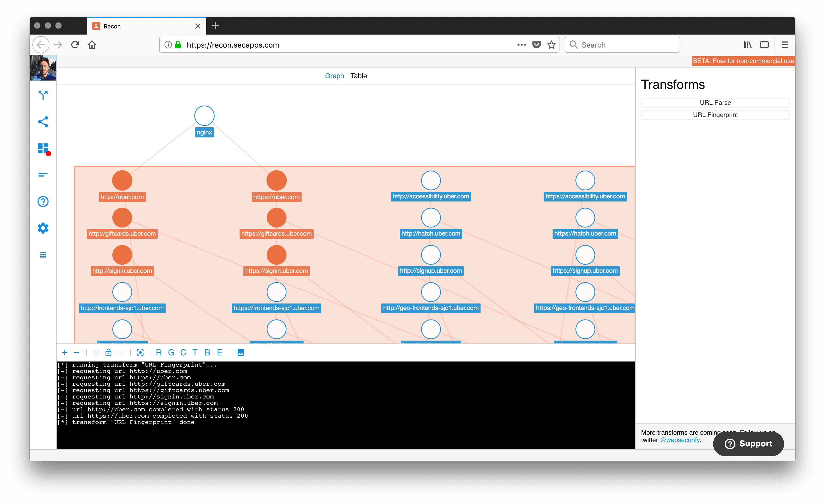
Task: Click the greyed group nodes toolbar icon
Action: 96,352
